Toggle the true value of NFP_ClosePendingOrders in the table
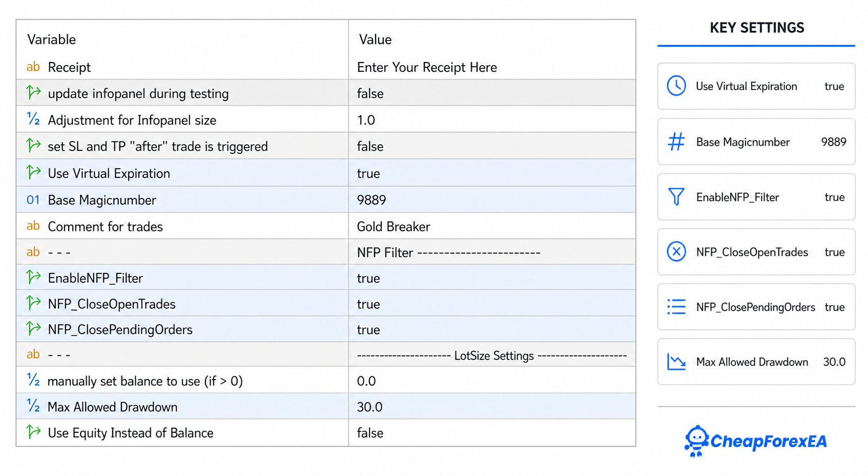The image size is (868, 476). point(368,330)
